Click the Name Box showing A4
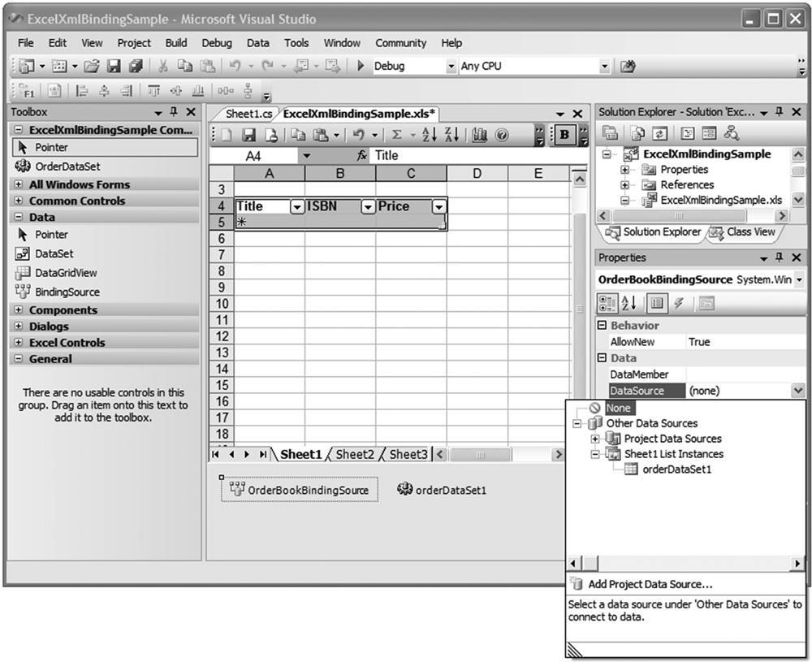812x662 pixels. click(x=253, y=156)
